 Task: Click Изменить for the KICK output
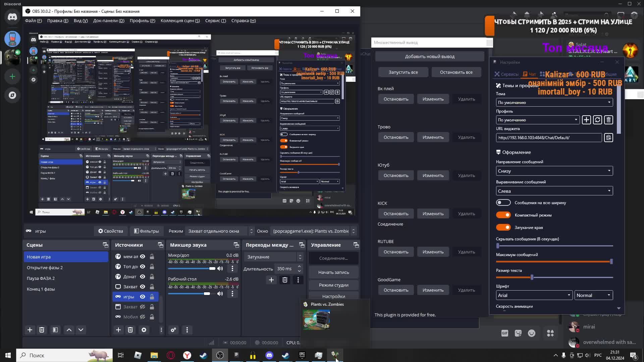click(x=433, y=214)
